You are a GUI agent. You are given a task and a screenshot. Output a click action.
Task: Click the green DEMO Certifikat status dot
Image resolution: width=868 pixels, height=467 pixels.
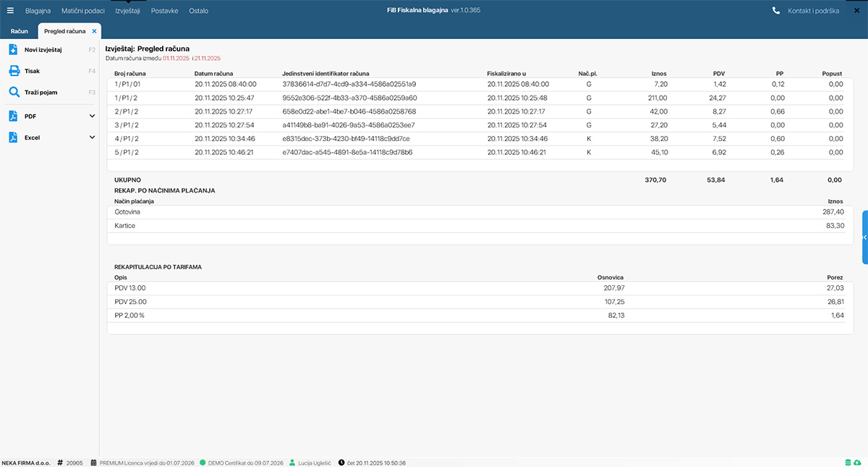pyautogui.click(x=203, y=463)
